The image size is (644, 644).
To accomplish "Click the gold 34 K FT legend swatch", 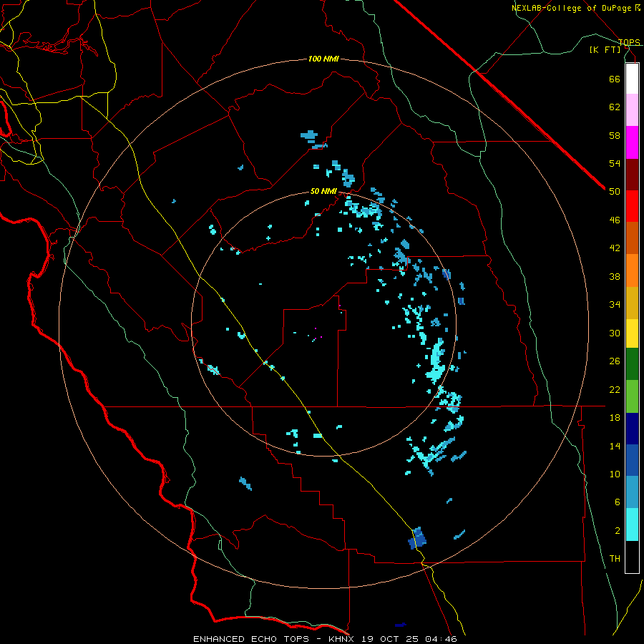I will (x=632, y=303).
